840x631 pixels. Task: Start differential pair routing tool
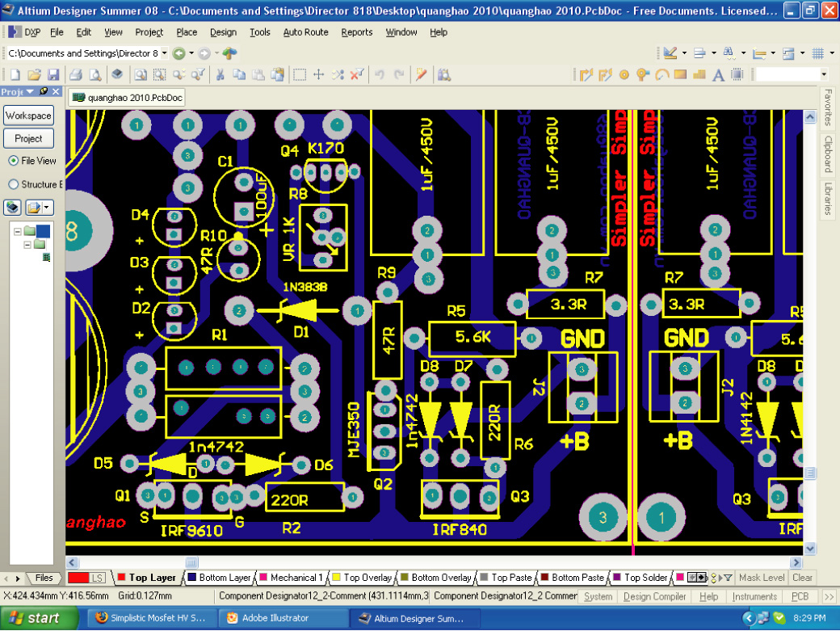pos(605,75)
